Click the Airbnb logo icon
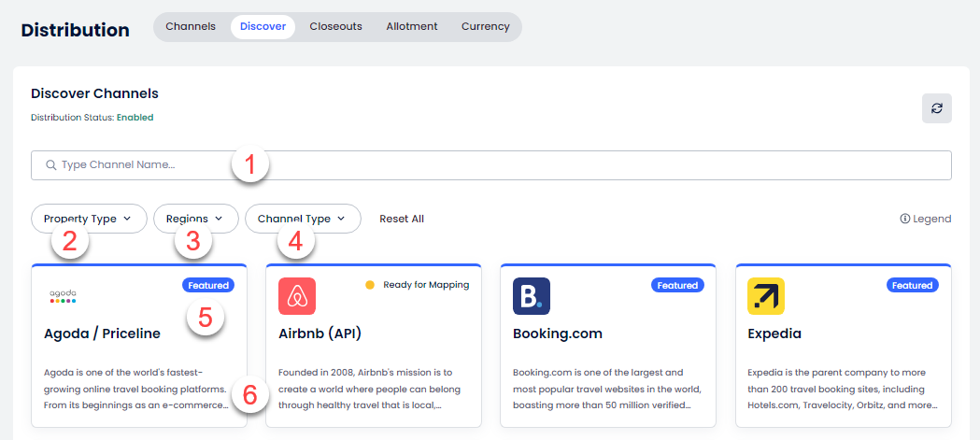 pyautogui.click(x=297, y=296)
